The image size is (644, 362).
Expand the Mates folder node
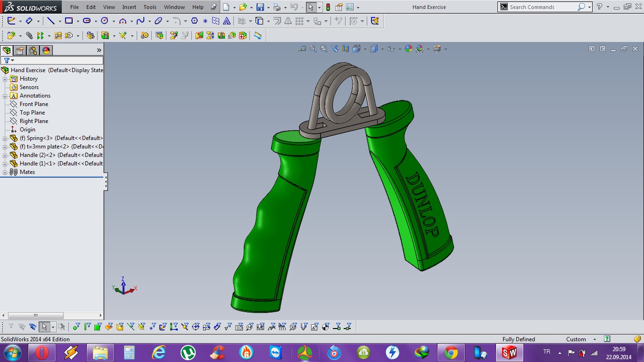[x=5, y=172]
